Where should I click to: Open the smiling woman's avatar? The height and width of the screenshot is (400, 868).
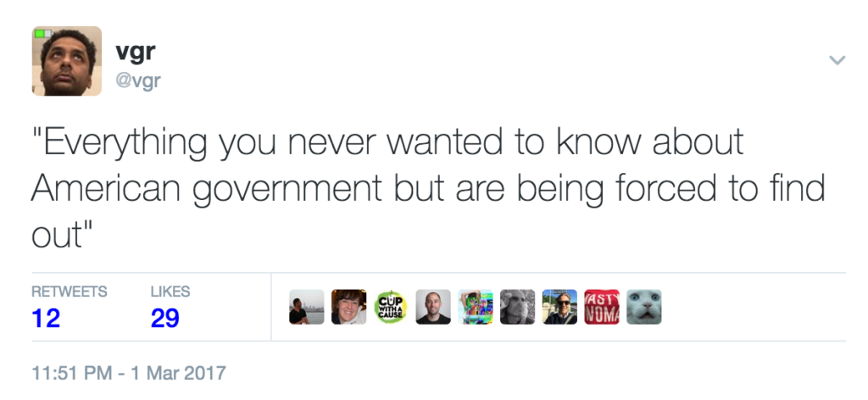coord(348,307)
